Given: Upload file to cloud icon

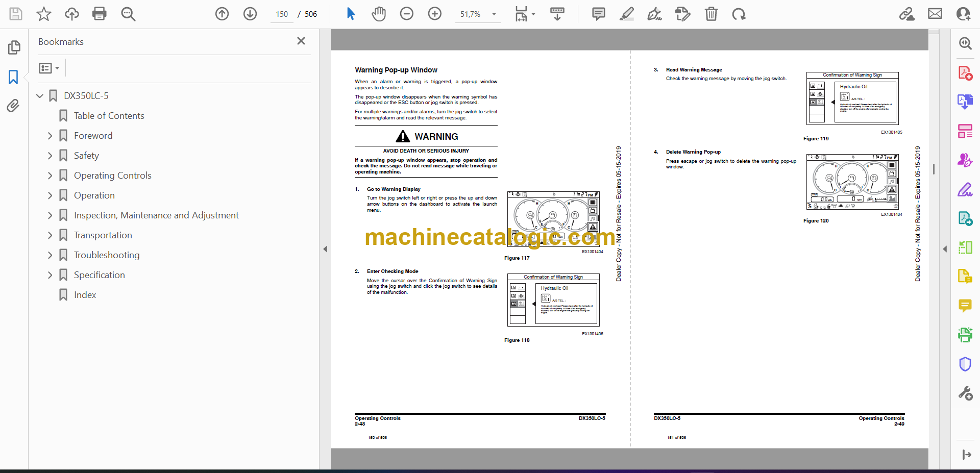Looking at the screenshot, I should click(x=72, y=14).
